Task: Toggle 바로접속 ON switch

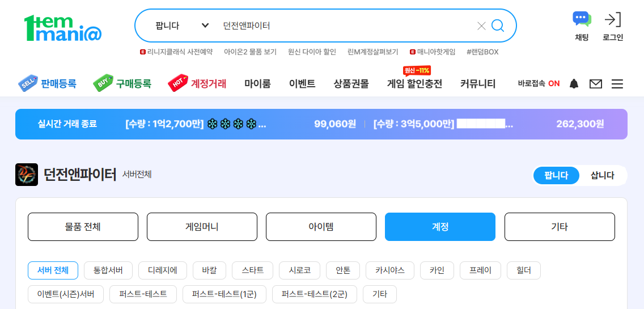Action: [539, 84]
